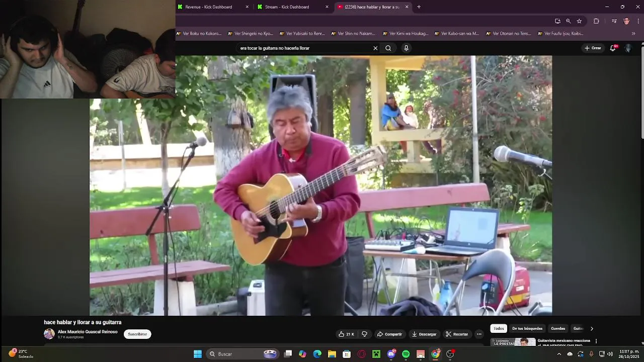Select the YouTube hace hablar tab
The image size is (644, 362).
pos(372,7)
